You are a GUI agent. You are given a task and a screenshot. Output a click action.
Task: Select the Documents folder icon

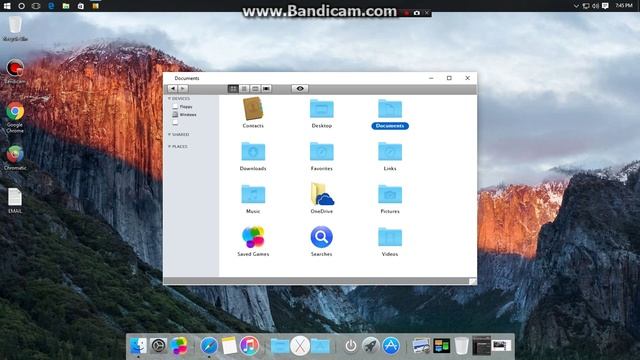pos(390,109)
